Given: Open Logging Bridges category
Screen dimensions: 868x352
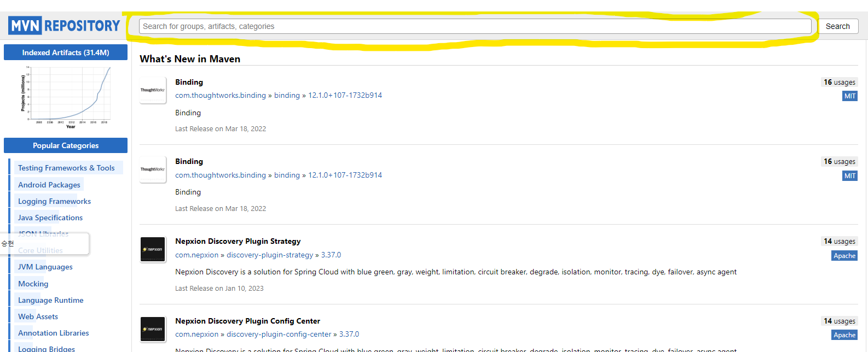Looking at the screenshot, I should [x=47, y=348].
